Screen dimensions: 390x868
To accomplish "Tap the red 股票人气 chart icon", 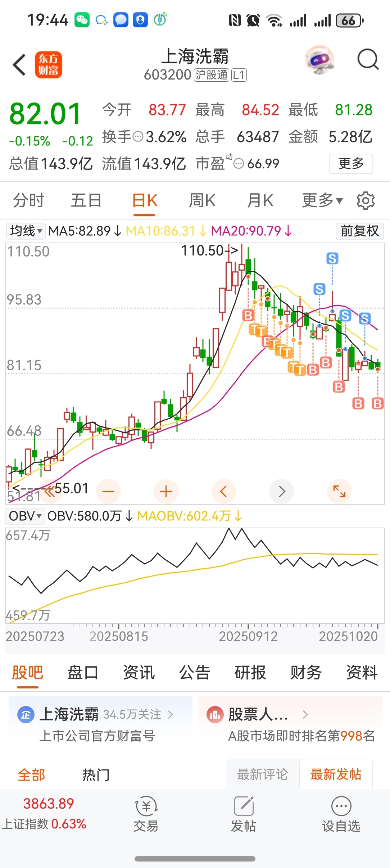I will [215, 715].
